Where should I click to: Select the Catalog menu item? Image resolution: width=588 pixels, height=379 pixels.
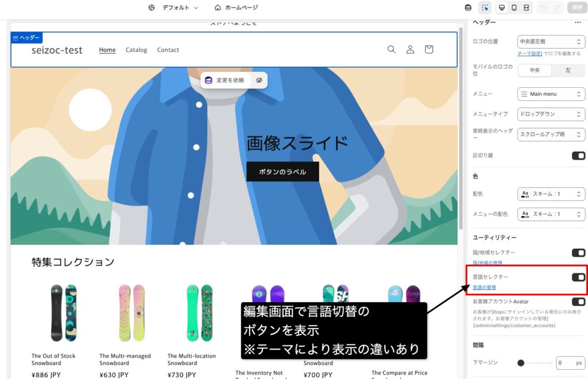[x=136, y=50]
